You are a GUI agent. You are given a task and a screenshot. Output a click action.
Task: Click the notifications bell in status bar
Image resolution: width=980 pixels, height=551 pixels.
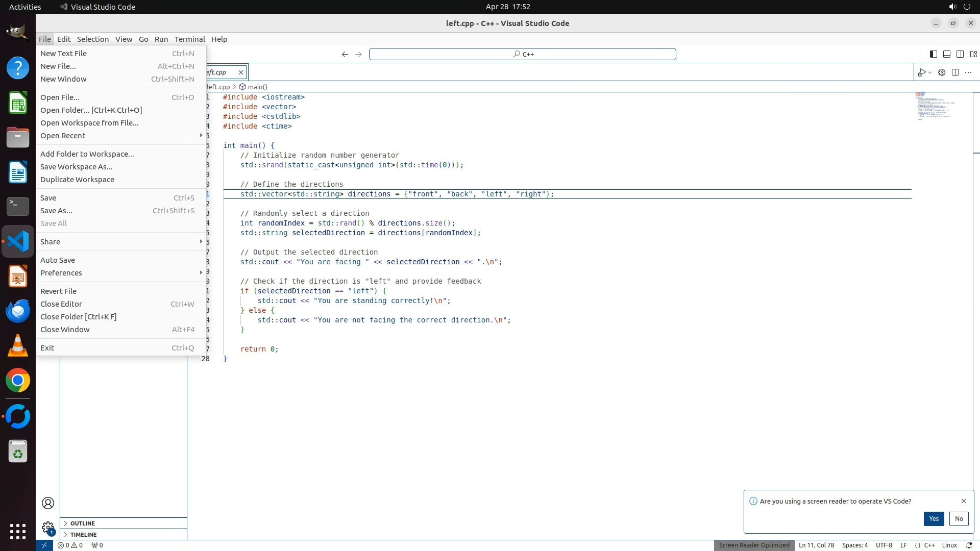click(969, 545)
